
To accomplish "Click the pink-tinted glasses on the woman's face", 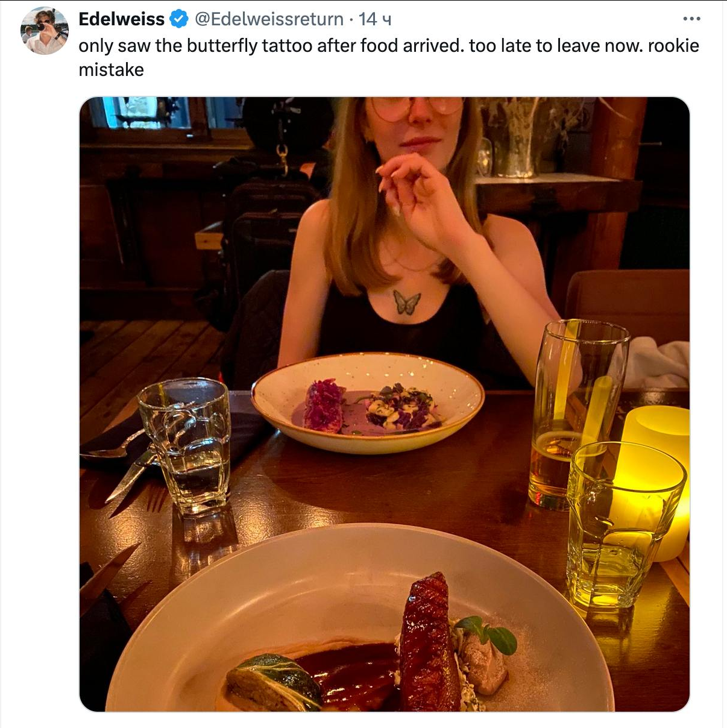I will [x=416, y=107].
